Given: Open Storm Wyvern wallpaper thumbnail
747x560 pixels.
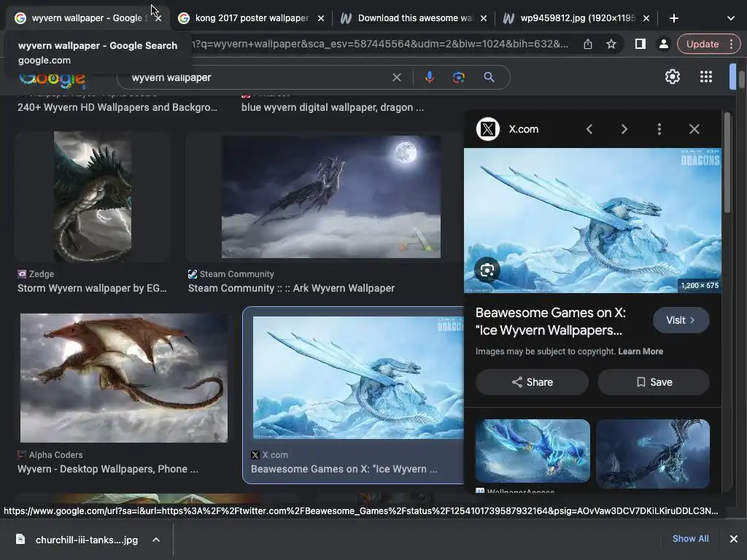Looking at the screenshot, I should pos(93,197).
